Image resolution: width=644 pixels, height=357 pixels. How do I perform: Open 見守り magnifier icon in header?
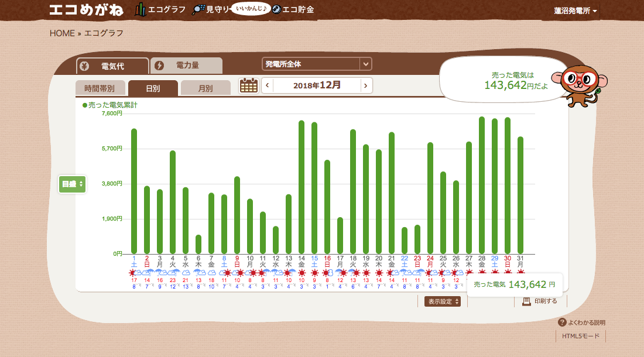199,10
